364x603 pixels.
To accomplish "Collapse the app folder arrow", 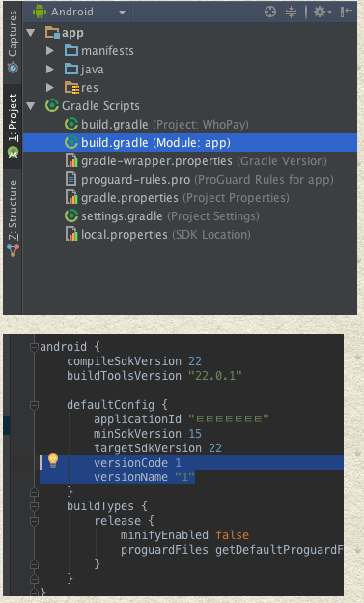I will [x=31, y=33].
